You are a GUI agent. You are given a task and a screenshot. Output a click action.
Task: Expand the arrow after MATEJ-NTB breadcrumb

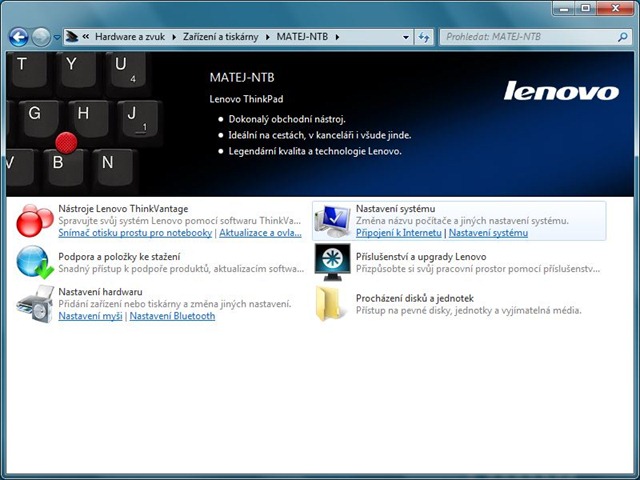[x=338, y=37]
